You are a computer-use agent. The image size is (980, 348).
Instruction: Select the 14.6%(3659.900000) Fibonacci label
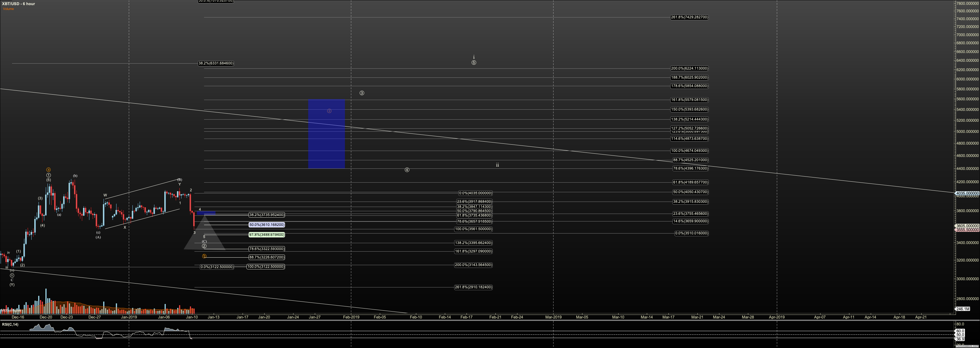[690, 221]
